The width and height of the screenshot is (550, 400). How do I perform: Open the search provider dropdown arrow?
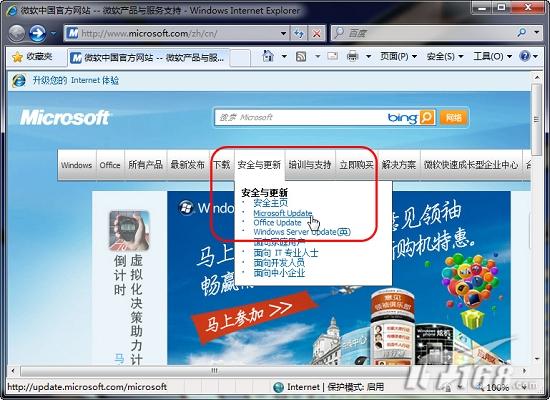pos(537,33)
